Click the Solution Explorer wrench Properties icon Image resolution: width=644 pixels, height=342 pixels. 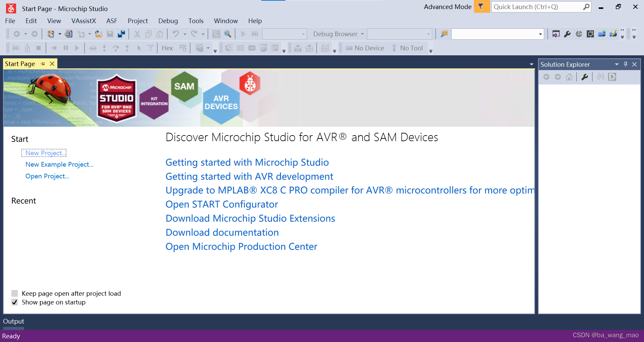(x=585, y=77)
